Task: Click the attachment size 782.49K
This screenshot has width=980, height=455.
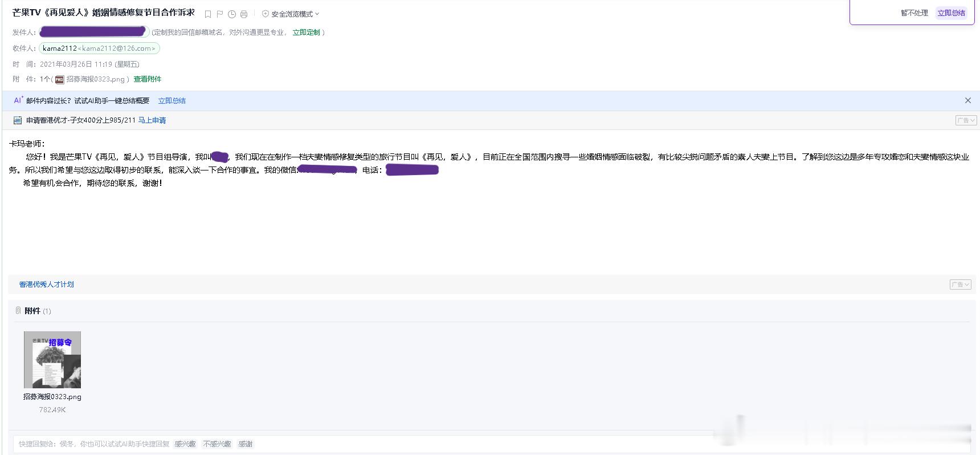Action: [52, 410]
